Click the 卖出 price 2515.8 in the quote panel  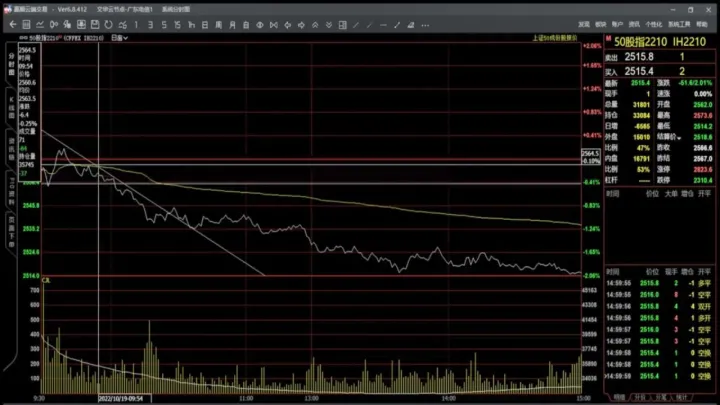[x=638, y=57]
